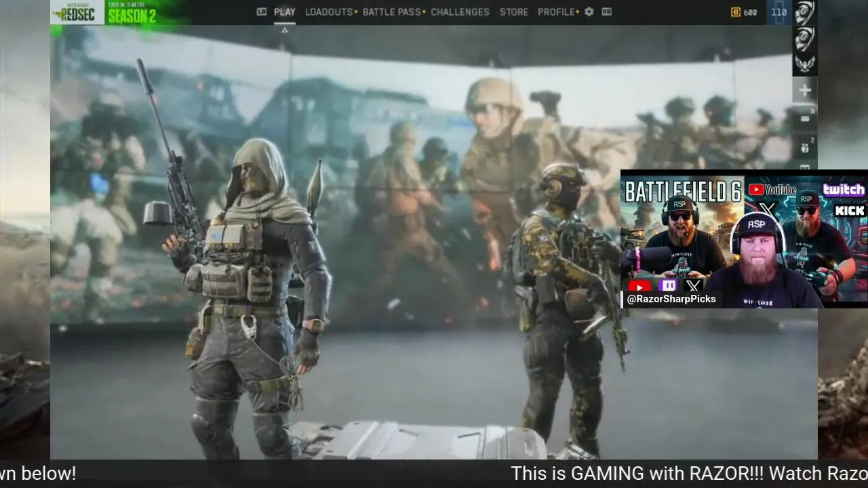868x488 pixels.
Task: Open settings gear icon in top menu
Action: click(x=589, y=12)
